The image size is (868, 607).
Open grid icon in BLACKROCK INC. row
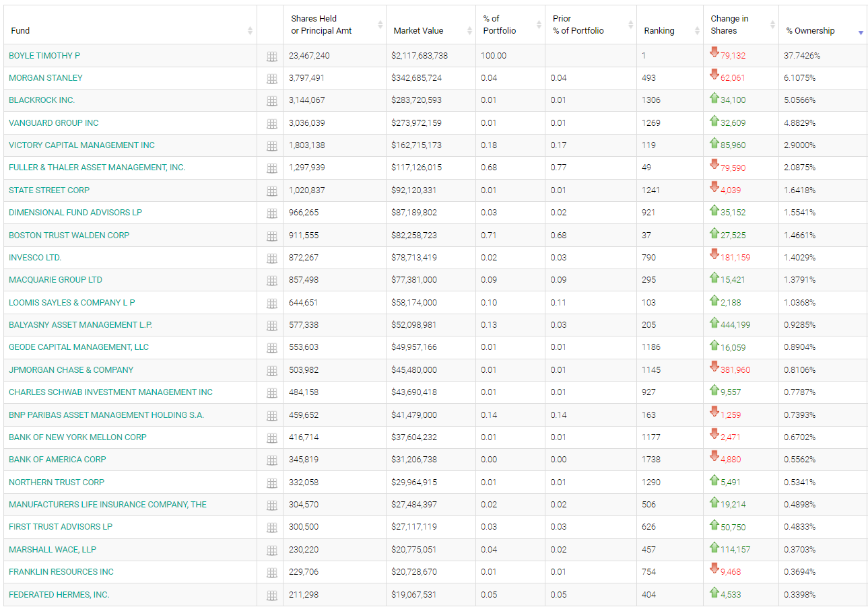tap(272, 101)
